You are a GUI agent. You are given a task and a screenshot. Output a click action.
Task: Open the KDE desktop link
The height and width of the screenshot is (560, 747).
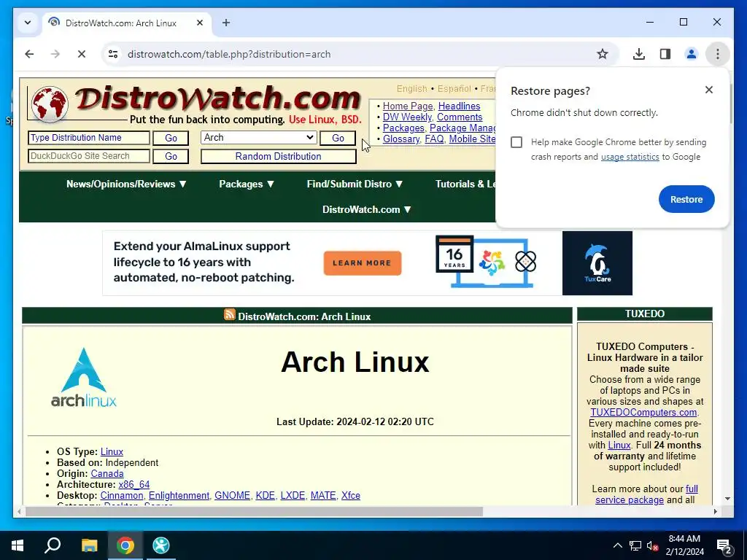(266, 496)
